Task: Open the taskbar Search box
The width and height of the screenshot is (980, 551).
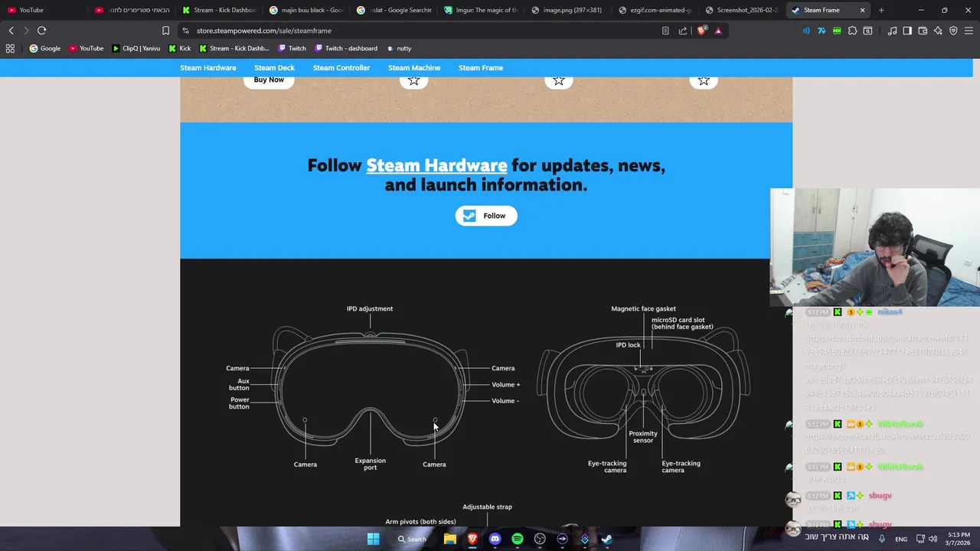Action: [412, 539]
